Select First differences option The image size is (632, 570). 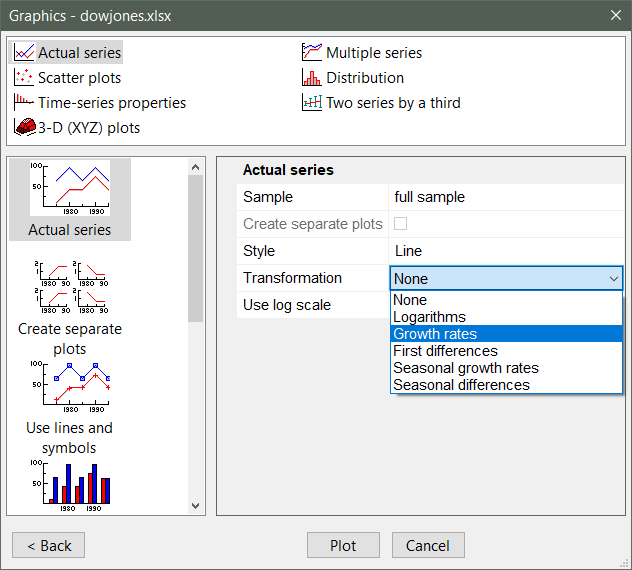(x=445, y=351)
